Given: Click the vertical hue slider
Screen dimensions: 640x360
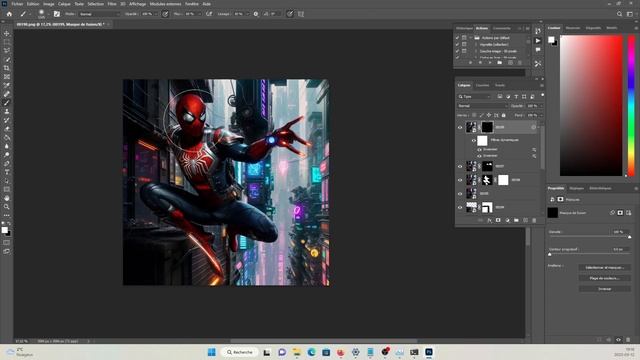Looking at the screenshot, I should pos(631,106).
